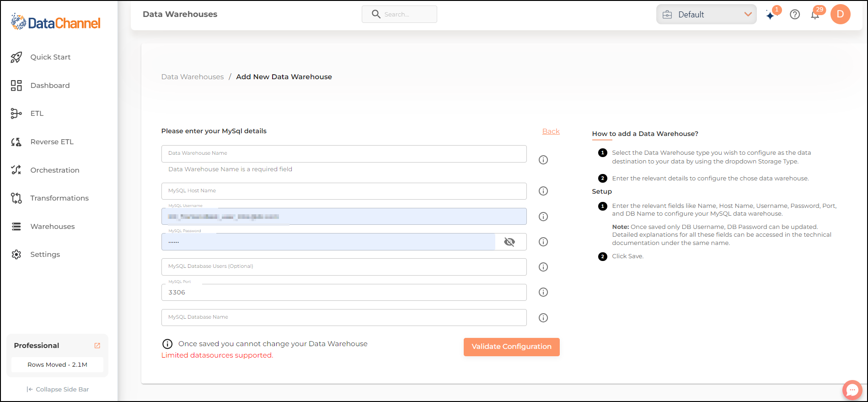Focus the MySQL Host Name field
Image resolution: width=868 pixels, height=402 pixels.
point(344,191)
